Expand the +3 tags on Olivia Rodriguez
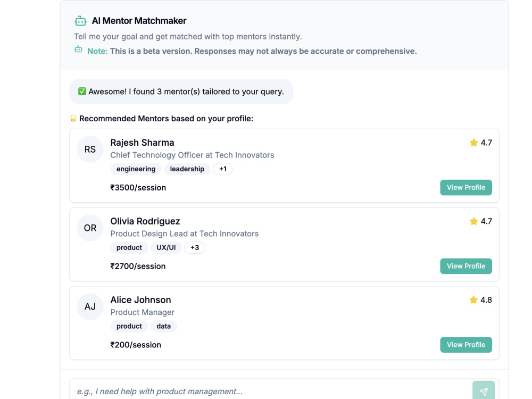This screenshot has width=532, height=399. click(x=194, y=248)
